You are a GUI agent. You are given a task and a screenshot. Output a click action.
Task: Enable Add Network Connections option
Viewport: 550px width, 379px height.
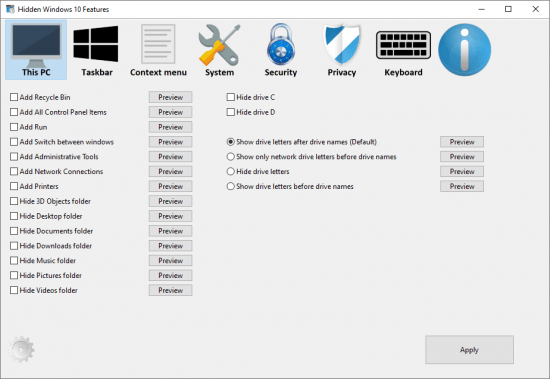[14, 171]
